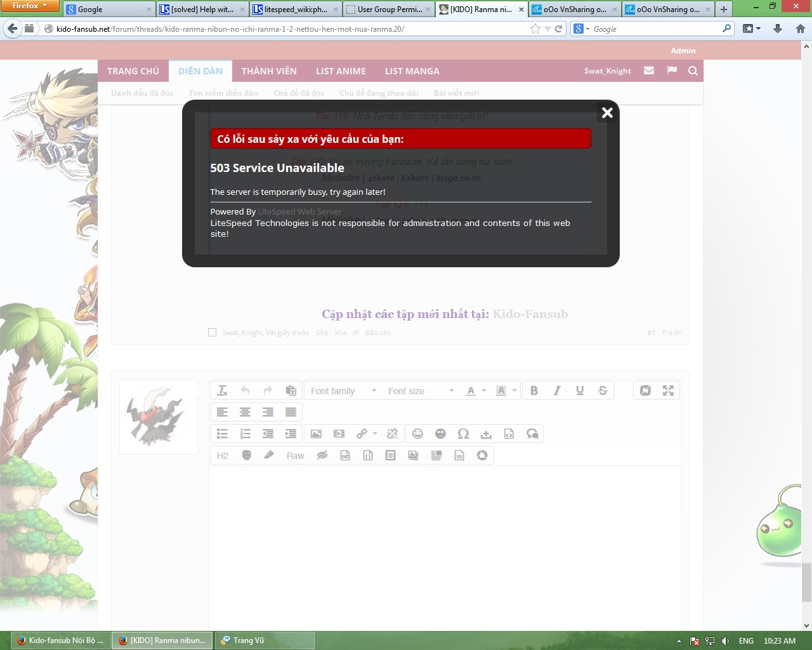Open the forum search icon
812x650 pixels.
tap(693, 71)
